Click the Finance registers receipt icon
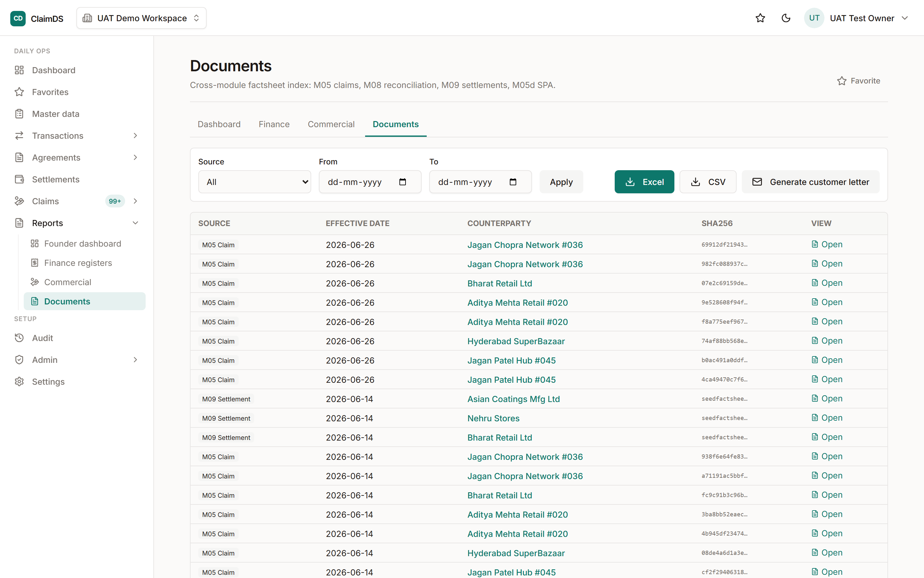The image size is (924, 578). (35, 263)
